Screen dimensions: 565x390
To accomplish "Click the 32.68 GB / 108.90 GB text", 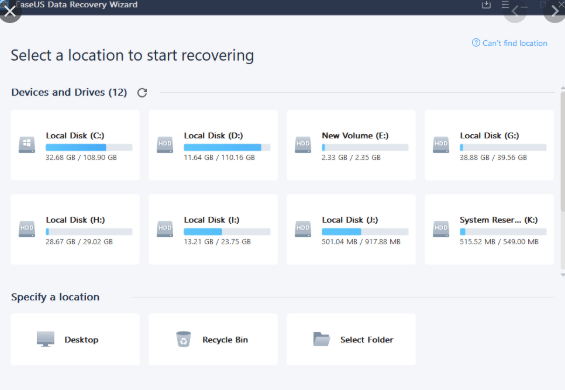I will click(x=81, y=158).
